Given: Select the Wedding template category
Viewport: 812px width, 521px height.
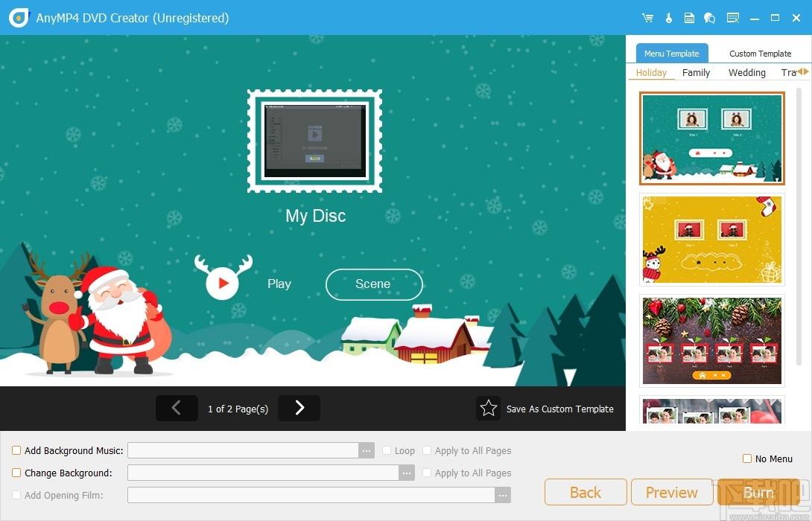Looking at the screenshot, I should pos(746,72).
